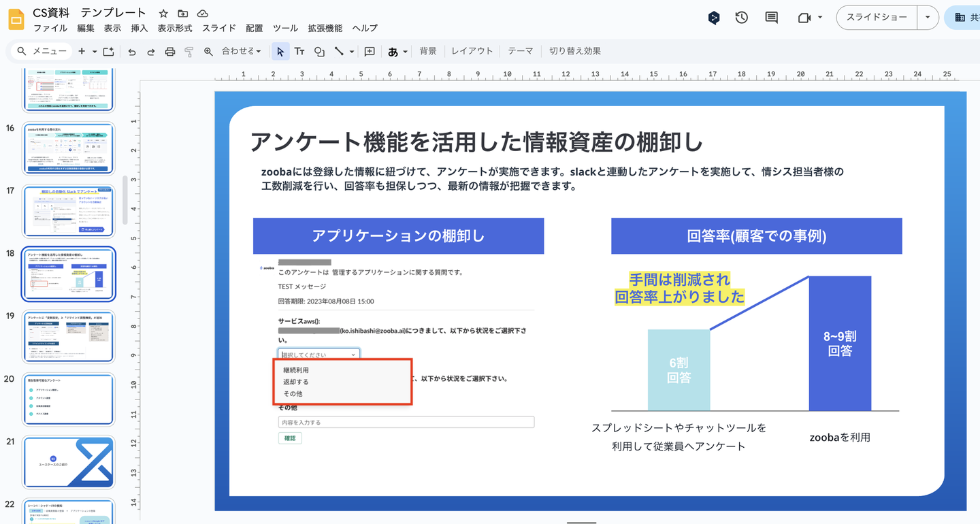Open the スライド menu
The image size is (980, 524).
tap(218, 28)
